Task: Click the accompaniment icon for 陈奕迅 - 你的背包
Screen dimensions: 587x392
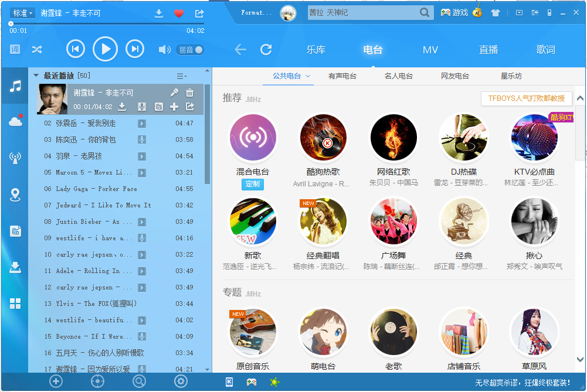Action: 141,139
